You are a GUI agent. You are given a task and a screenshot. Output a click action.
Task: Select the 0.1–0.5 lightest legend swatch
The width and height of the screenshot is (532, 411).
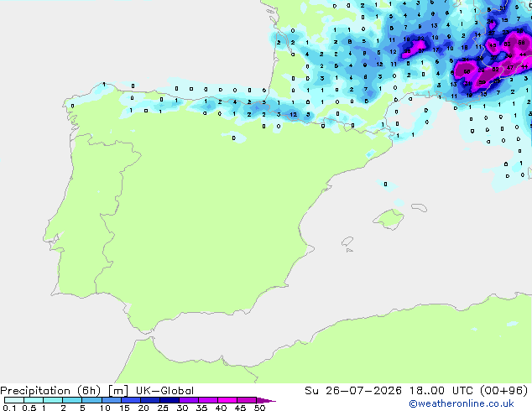[x=14, y=400]
